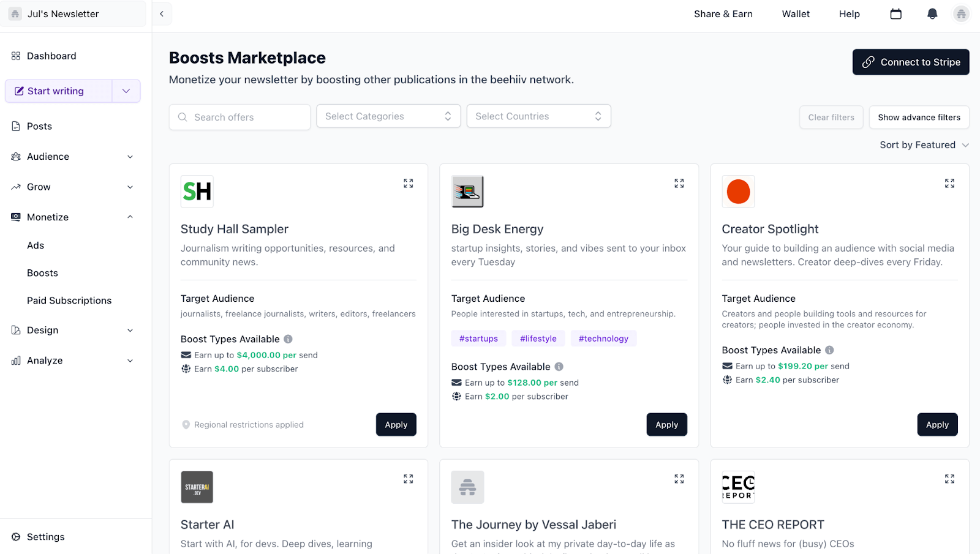This screenshot has width=980, height=554.
Task: Apply to Big Desk Energy boost
Action: 666,425
